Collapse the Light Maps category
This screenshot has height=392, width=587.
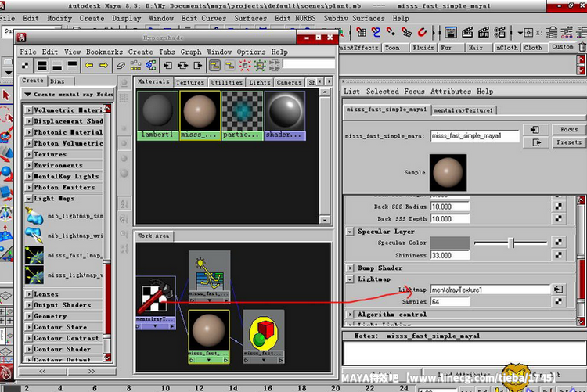[x=28, y=199]
